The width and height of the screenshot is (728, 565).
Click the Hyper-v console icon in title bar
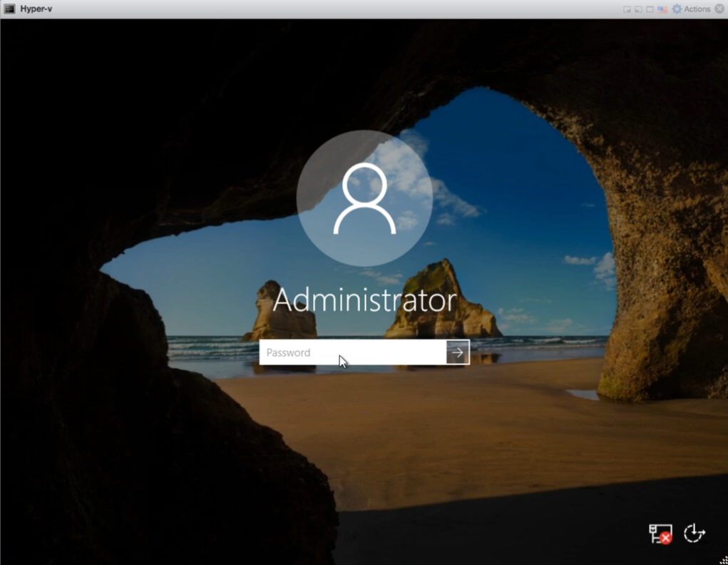pyautogui.click(x=9, y=9)
